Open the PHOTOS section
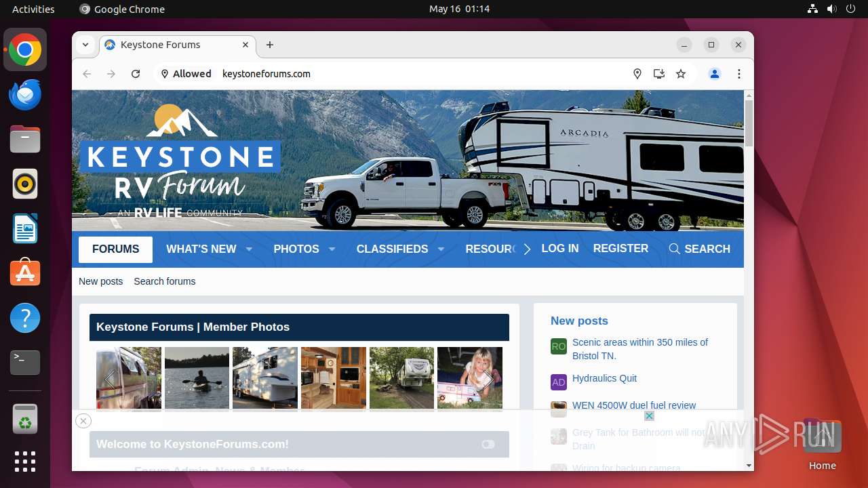Image resolution: width=868 pixels, height=488 pixels. (296, 249)
